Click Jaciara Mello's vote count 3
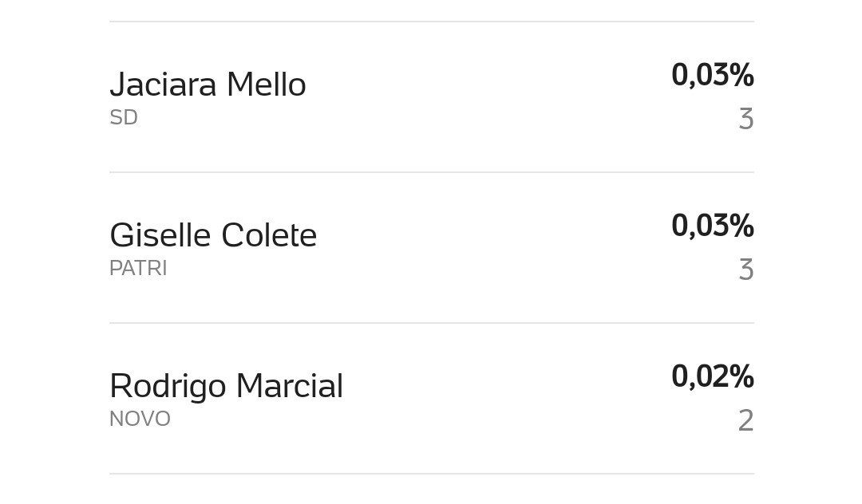862x504 pixels. tap(746, 119)
